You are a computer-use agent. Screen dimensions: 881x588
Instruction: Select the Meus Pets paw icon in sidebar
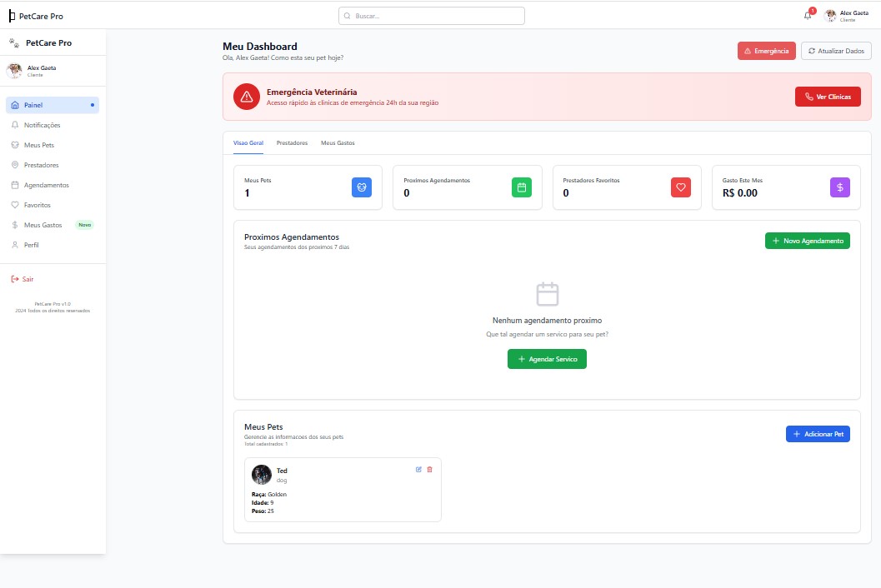(x=14, y=145)
